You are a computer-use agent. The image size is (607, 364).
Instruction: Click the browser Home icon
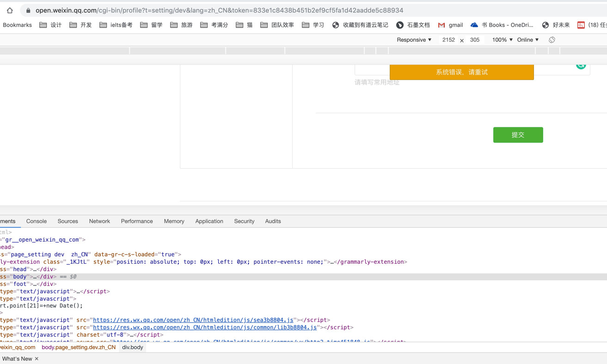coord(10,10)
